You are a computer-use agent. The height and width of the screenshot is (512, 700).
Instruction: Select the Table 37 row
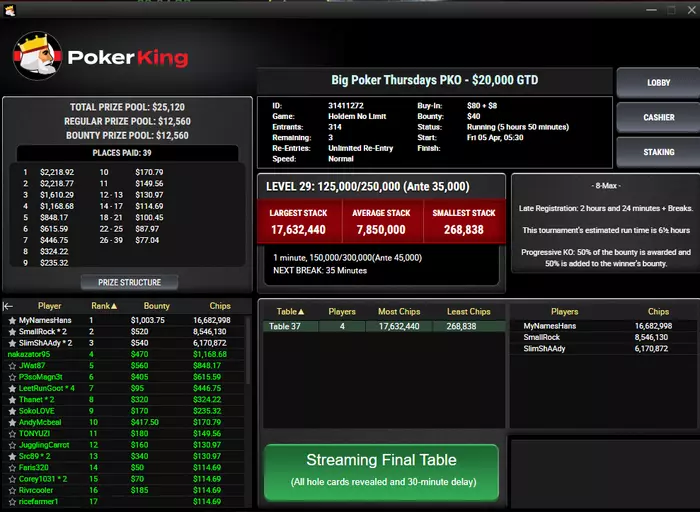(x=384, y=326)
